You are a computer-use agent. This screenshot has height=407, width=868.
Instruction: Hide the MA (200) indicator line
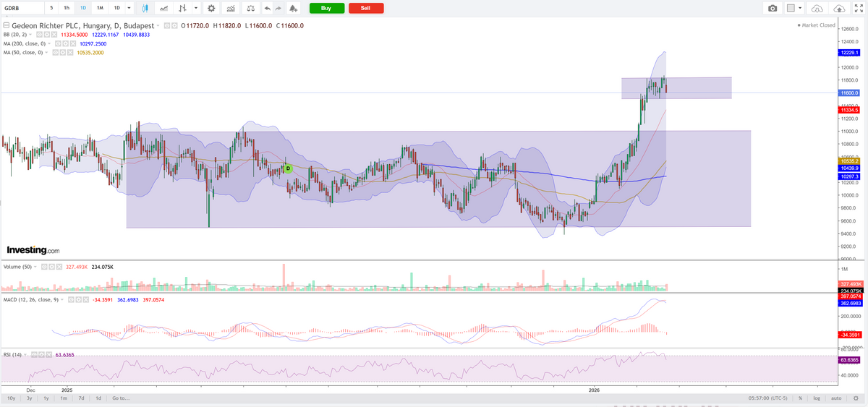[x=59, y=43]
